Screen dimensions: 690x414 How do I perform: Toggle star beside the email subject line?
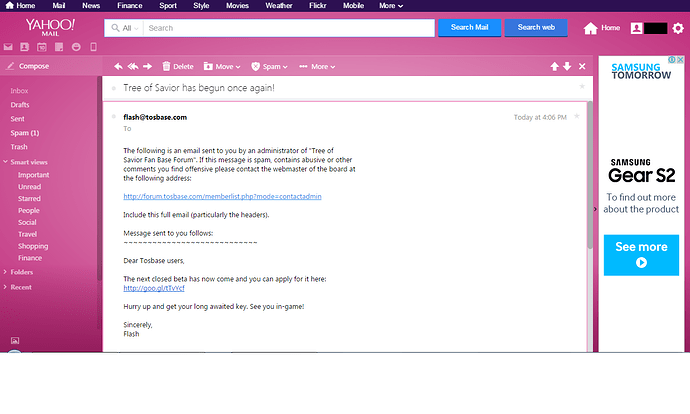pyautogui.click(x=581, y=87)
